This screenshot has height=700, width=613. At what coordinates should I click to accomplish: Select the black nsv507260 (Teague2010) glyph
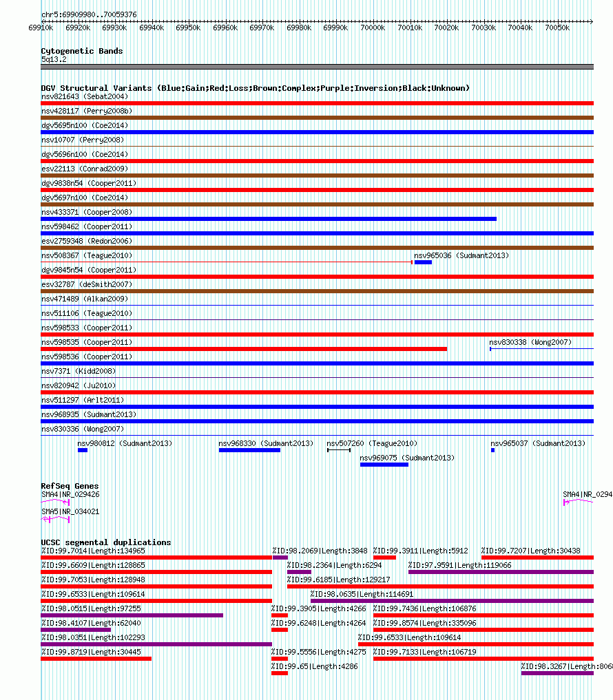(x=339, y=450)
